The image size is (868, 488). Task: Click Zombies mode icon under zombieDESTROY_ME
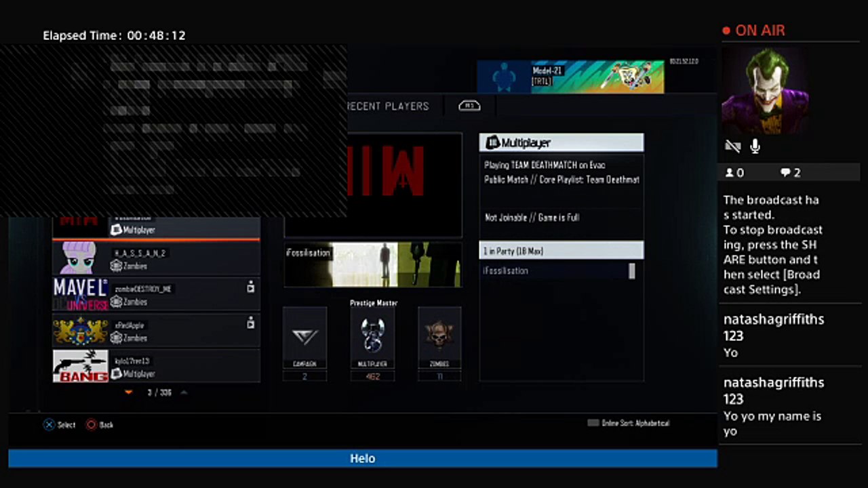(x=116, y=302)
